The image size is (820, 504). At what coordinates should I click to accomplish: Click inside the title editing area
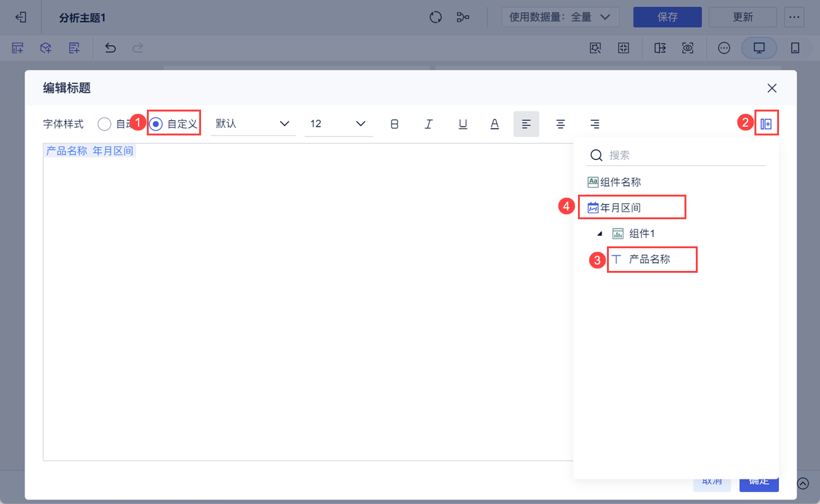(308, 302)
